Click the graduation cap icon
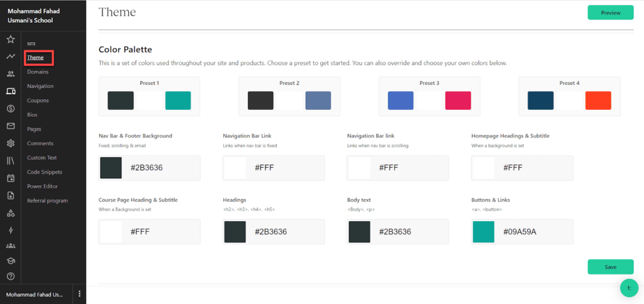Screen dimensions: 644x304 [11, 261]
